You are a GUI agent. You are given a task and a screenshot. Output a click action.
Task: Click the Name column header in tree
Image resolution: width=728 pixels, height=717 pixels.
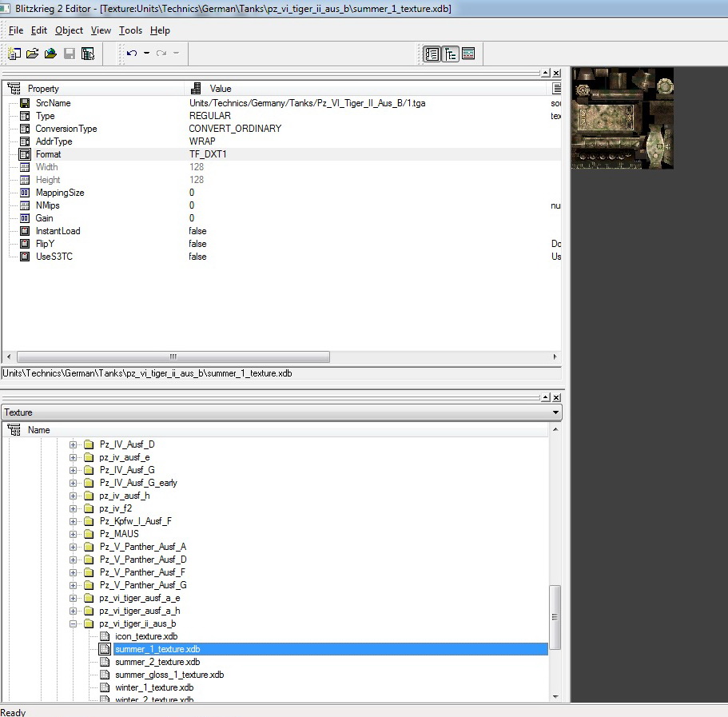tap(276, 430)
